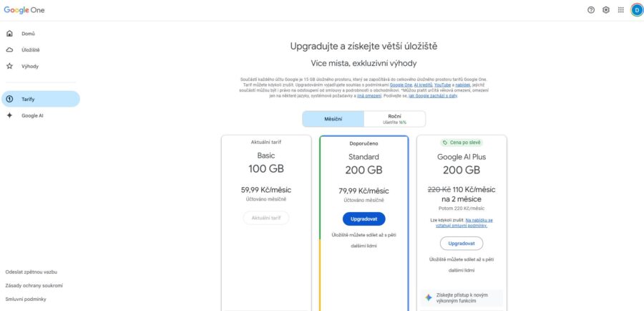This screenshot has width=644, height=311.
Task: Click the Úložiště cloud icon
Action: (9, 49)
